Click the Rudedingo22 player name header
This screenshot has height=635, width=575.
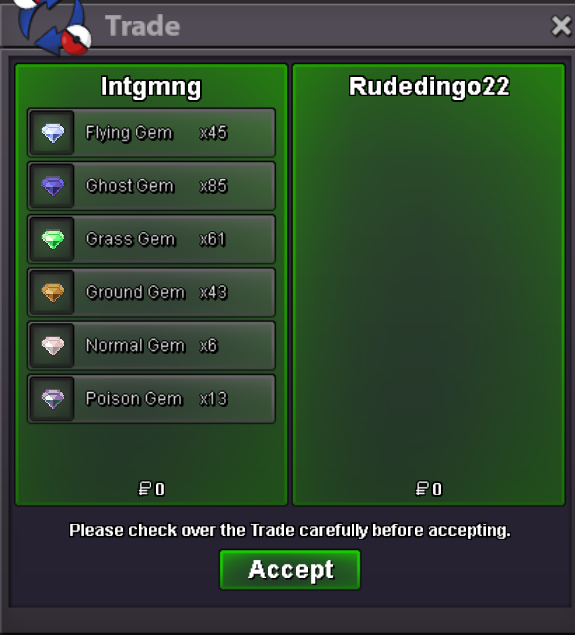[x=429, y=86]
